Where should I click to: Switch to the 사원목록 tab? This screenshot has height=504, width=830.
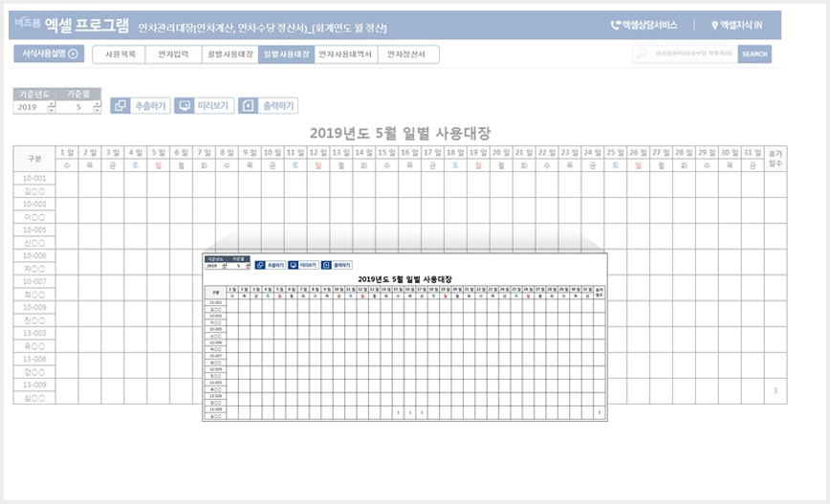coord(119,55)
